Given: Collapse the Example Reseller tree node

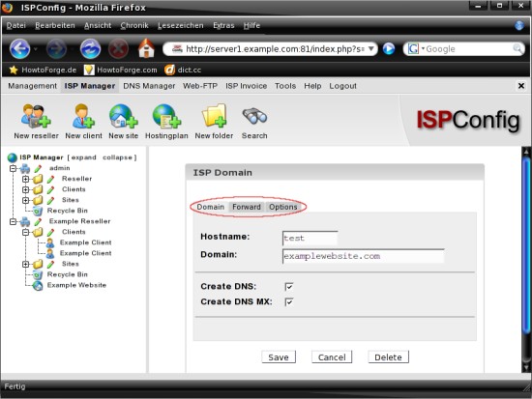Looking at the screenshot, I should point(13,221).
